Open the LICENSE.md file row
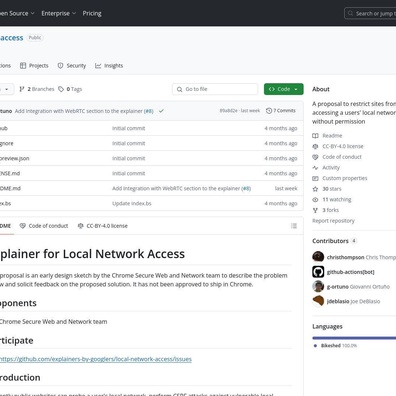The image size is (396, 396). click(151, 173)
